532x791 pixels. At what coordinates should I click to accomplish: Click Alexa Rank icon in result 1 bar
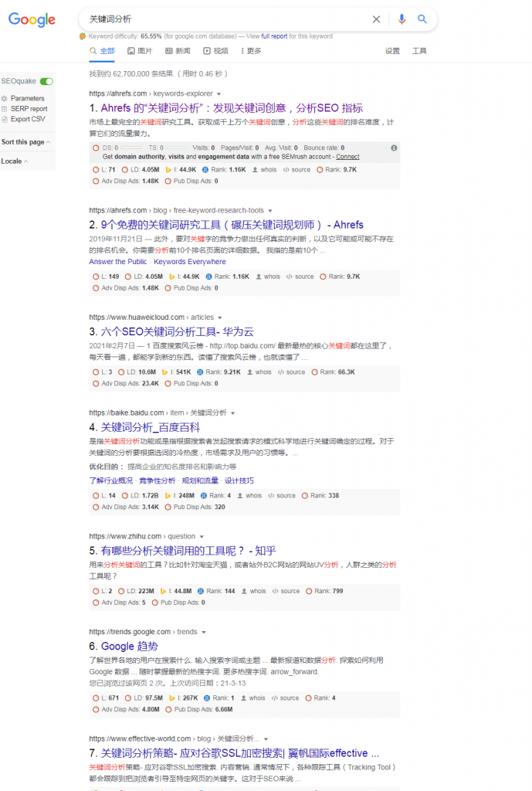click(x=205, y=170)
